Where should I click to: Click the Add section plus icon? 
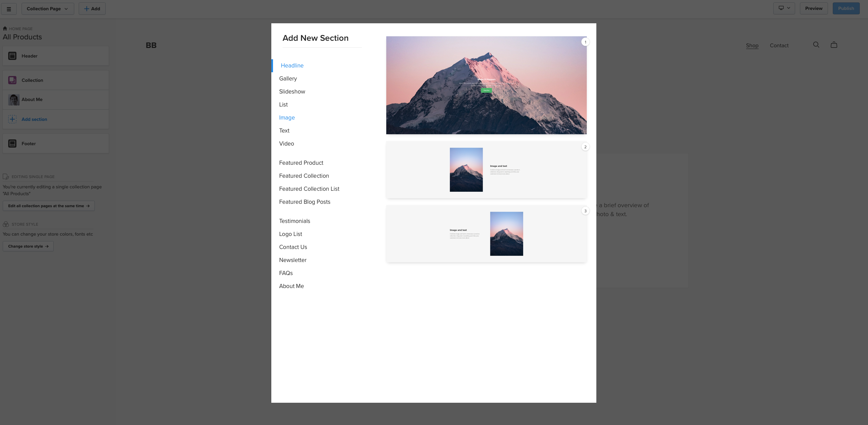pyautogui.click(x=12, y=119)
